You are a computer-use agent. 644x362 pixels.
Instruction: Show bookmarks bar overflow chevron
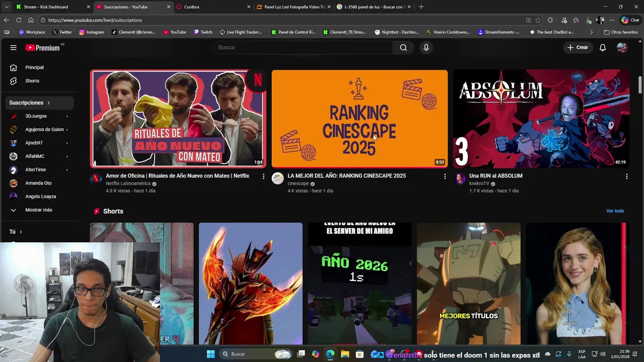point(592,32)
